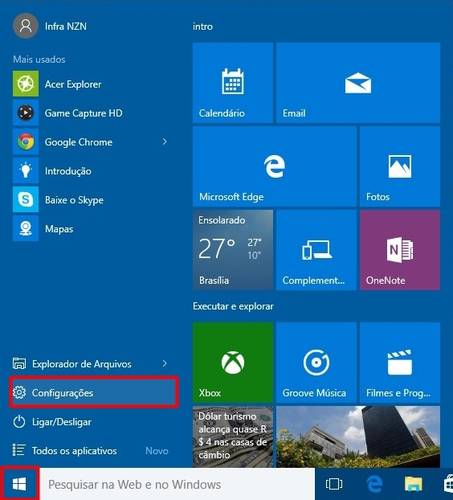Open Configurações from the Start menu
Image resolution: width=453 pixels, height=500 pixels.
tap(93, 393)
